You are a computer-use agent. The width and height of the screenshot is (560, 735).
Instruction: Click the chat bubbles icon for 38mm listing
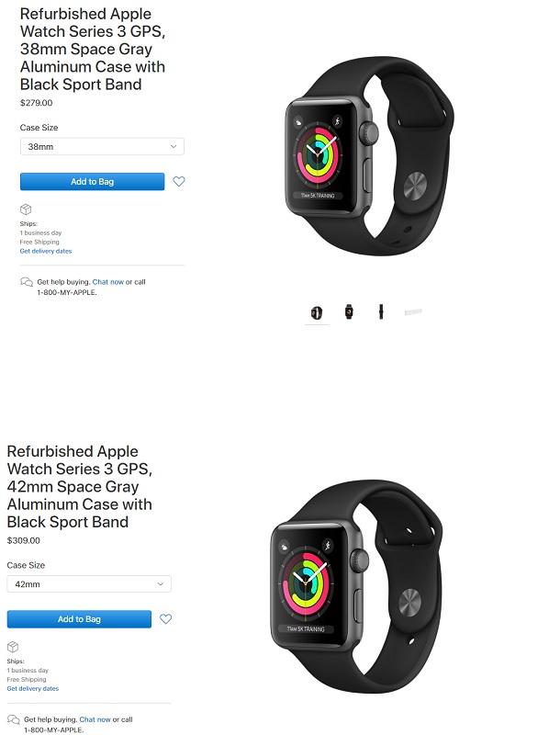pos(27,282)
